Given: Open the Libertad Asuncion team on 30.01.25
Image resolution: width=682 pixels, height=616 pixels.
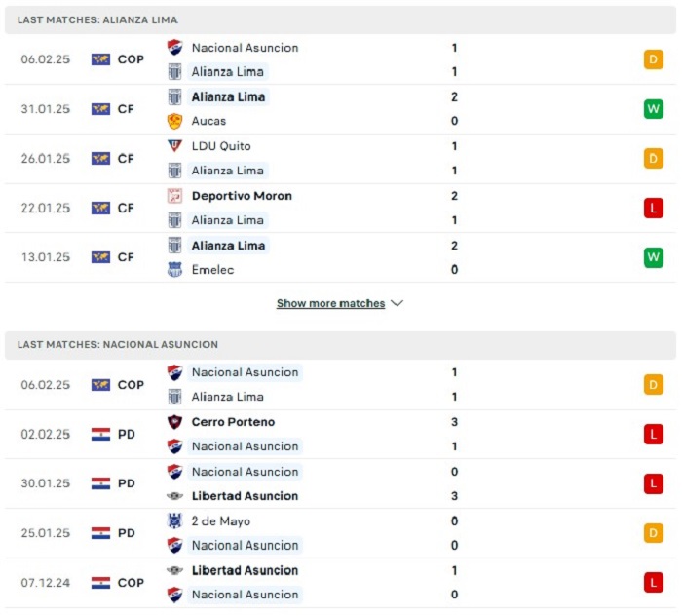Looking at the screenshot, I should [x=245, y=496].
